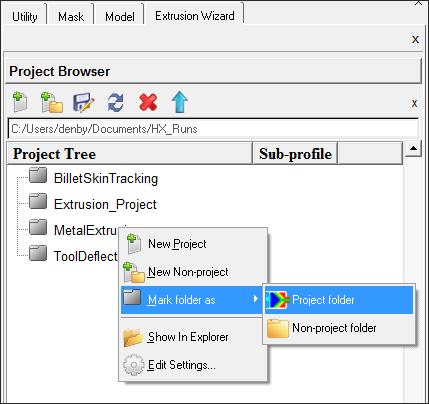Mark folder as Project folder
The width and height of the screenshot is (429, 404).
(339, 300)
